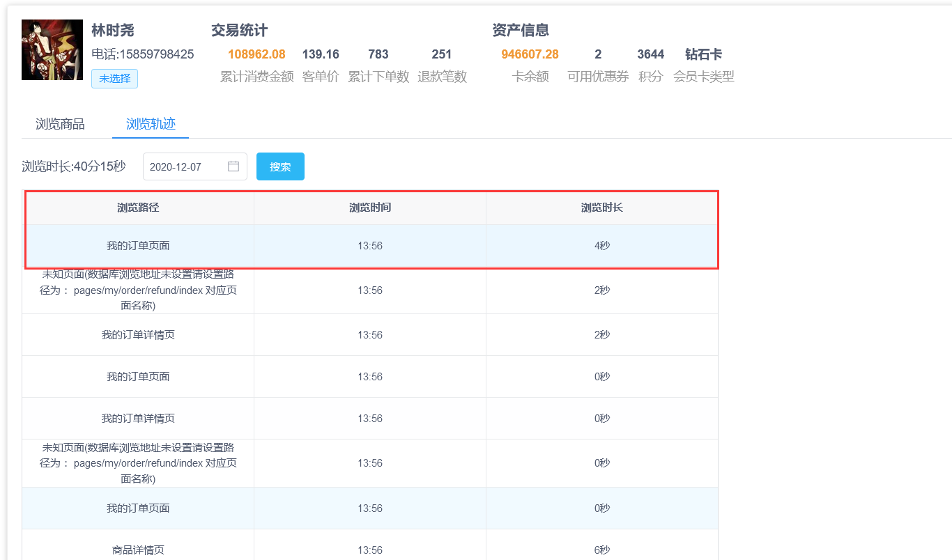Click the 交易统计 heading

point(239,31)
